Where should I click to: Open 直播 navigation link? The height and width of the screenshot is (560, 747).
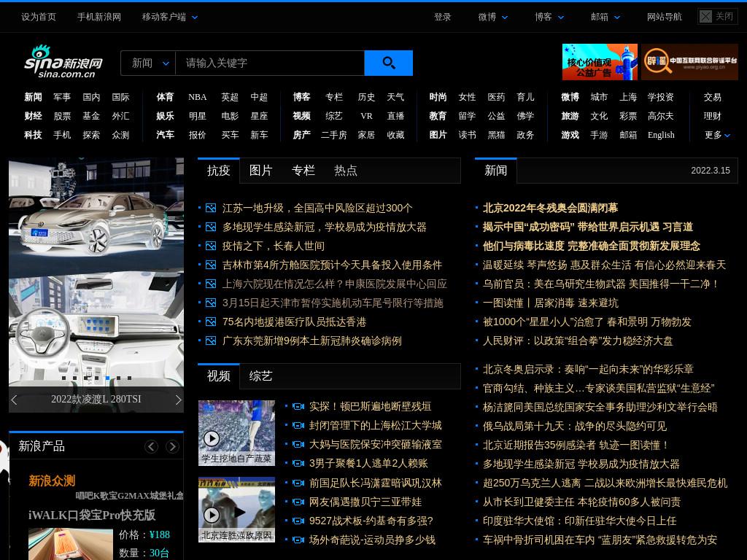[395, 116]
